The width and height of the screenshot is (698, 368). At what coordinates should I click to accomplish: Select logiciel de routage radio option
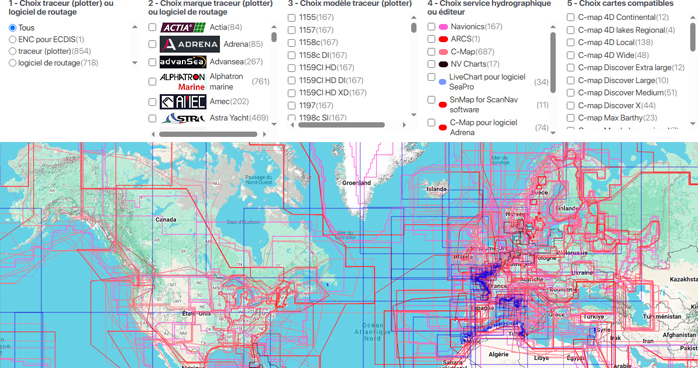point(12,63)
